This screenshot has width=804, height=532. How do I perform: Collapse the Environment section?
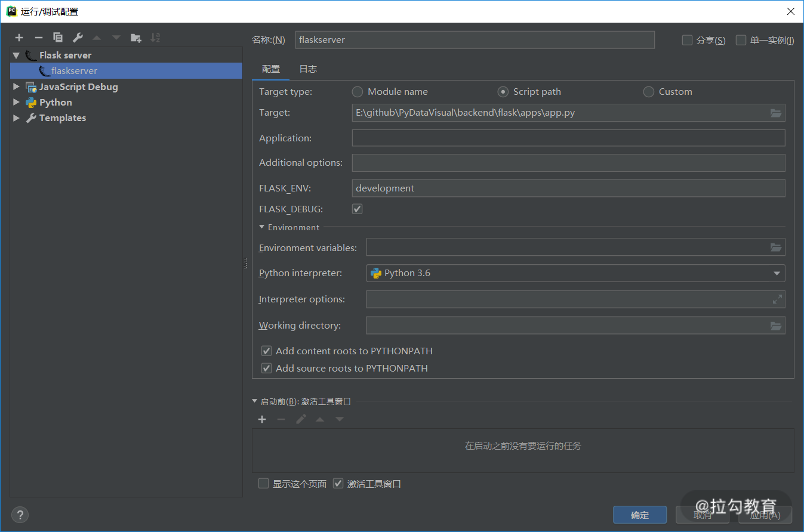(262, 227)
